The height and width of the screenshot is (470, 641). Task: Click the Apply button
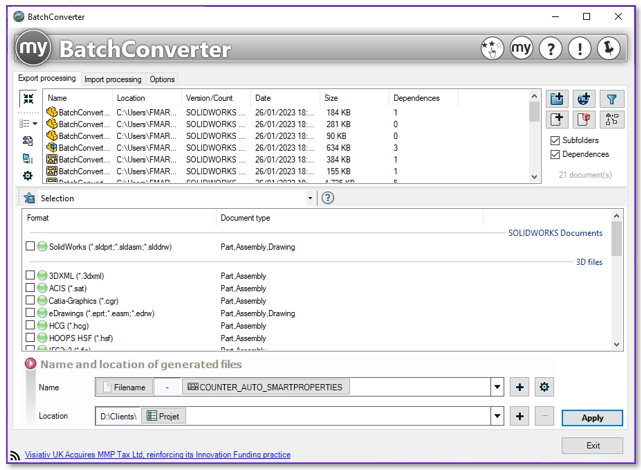pos(592,418)
